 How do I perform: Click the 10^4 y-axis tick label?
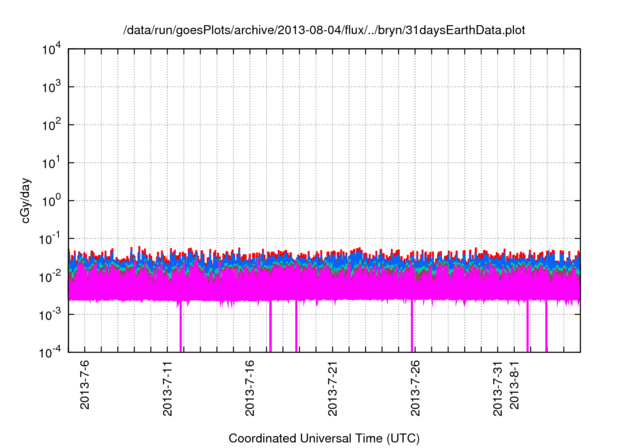(52, 49)
